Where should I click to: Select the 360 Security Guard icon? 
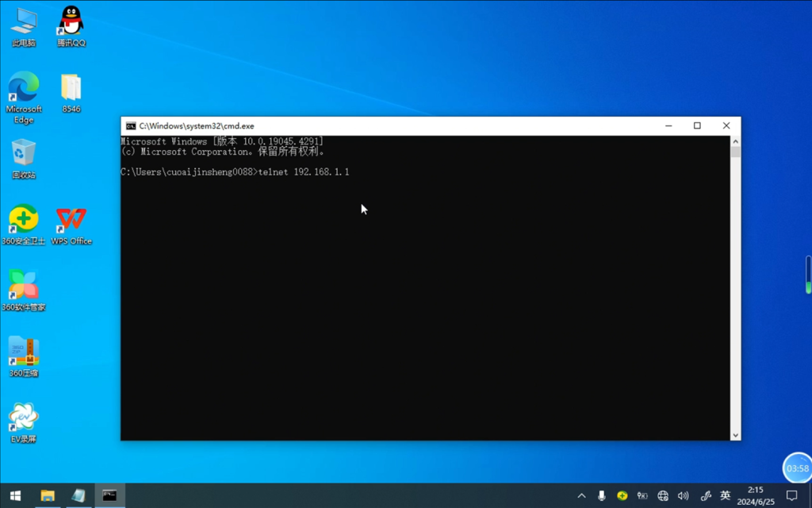click(x=24, y=222)
